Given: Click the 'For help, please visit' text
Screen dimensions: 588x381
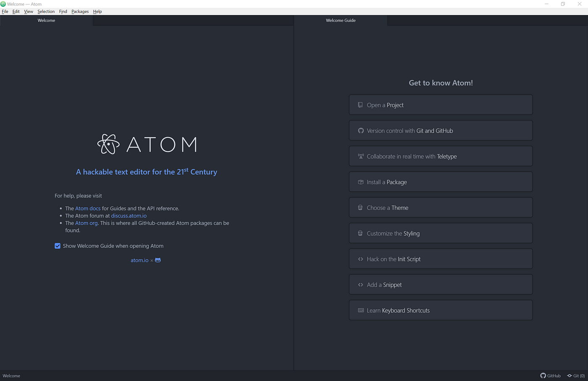Looking at the screenshot, I should pos(78,196).
